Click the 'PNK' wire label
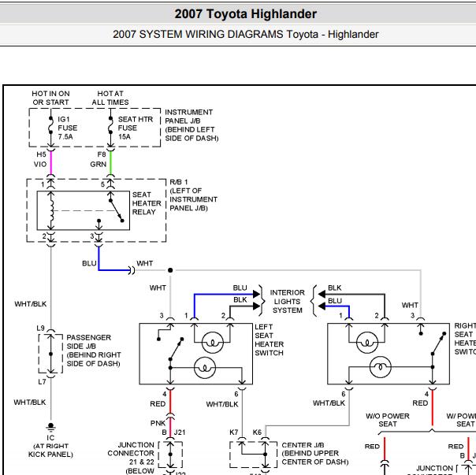This screenshot has height=475, width=476. 158,423
